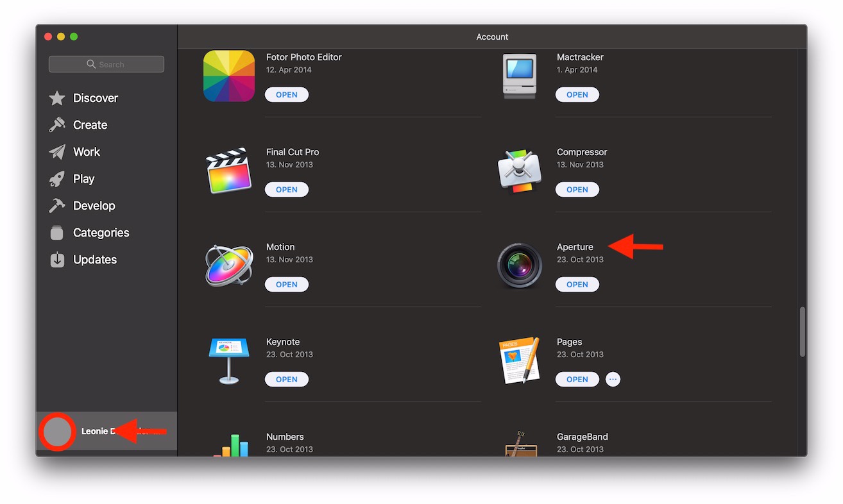Image resolution: width=843 pixels, height=504 pixels.
Task: Click the Categories icon in sidebar
Action: pyautogui.click(x=57, y=233)
